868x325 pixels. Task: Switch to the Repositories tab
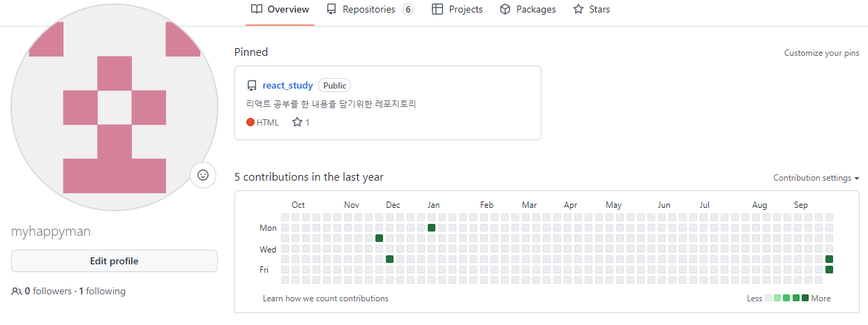click(370, 10)
